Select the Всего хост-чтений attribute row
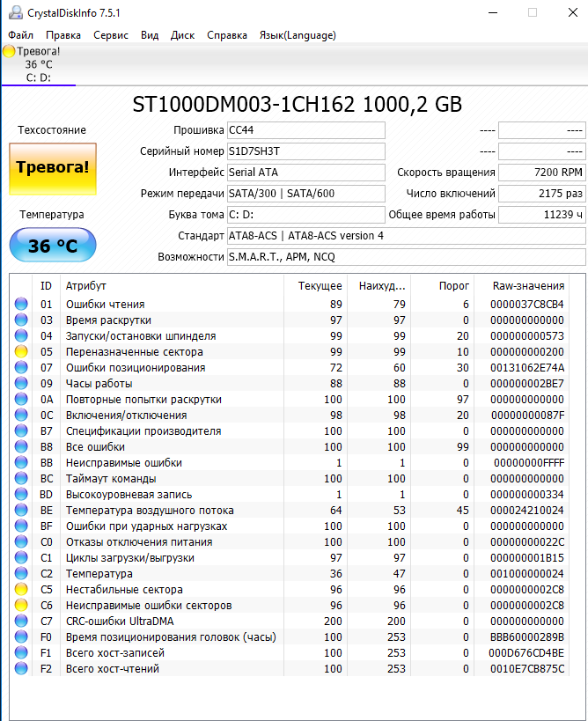This screenshot has width=588, height=721. pyautogui.click(x=290, y=669)
